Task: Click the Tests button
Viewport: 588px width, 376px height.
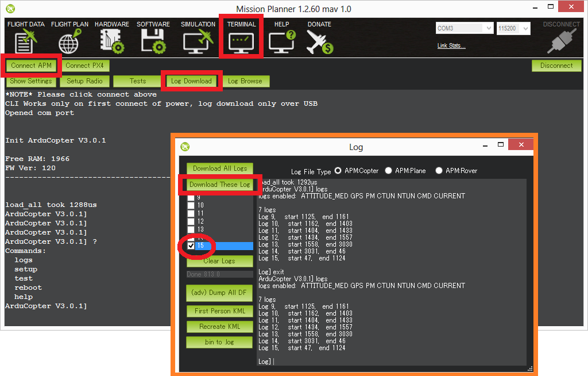Action: coord(138,81)
